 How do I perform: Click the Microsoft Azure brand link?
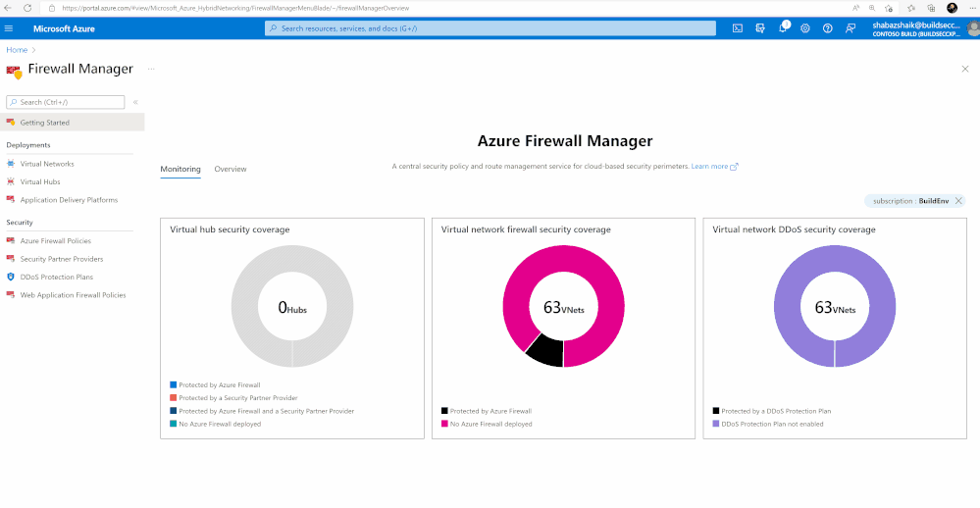[64, 28]
